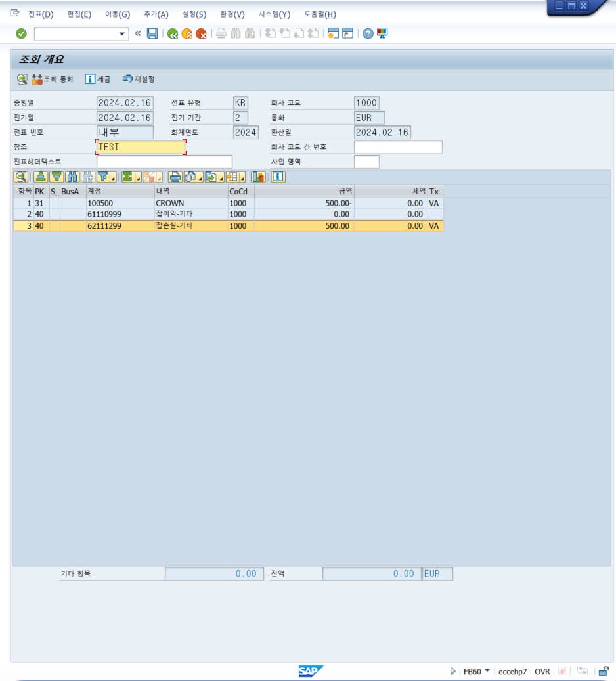616x681 pixels.
Task: Open the command field dropdown
Action: [122, 34]
